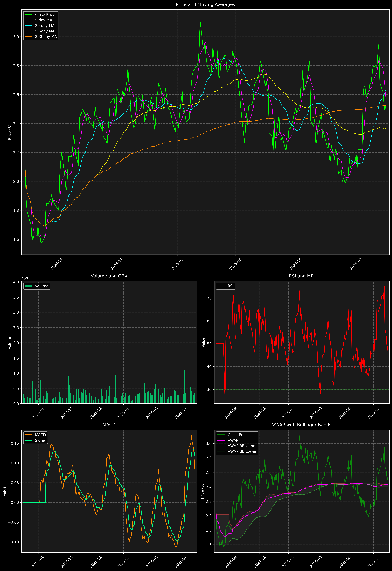Click 'Close Price' legend entry in VWAP chart
The height and width of the screenshot is (571, 392).
pos(232,435)
